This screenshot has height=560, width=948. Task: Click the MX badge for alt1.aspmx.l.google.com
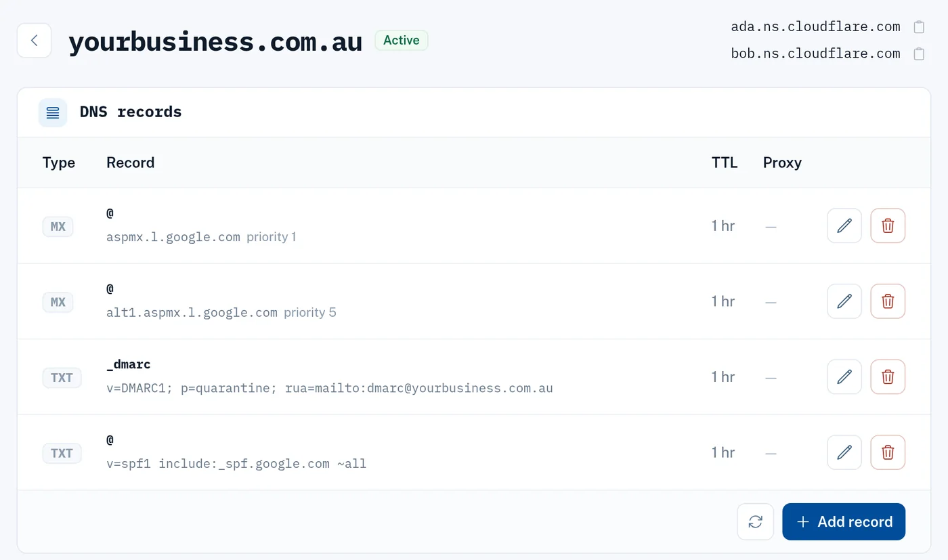58,302
